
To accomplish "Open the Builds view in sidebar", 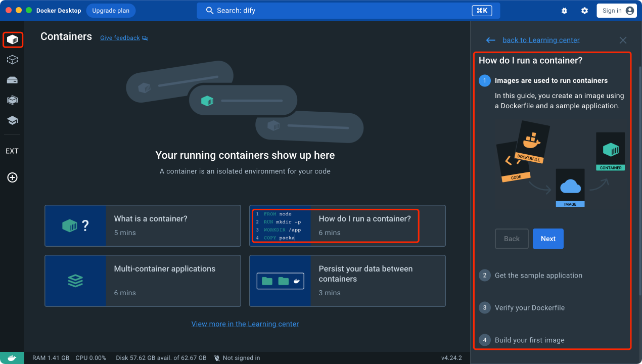I will pos(12,100).
